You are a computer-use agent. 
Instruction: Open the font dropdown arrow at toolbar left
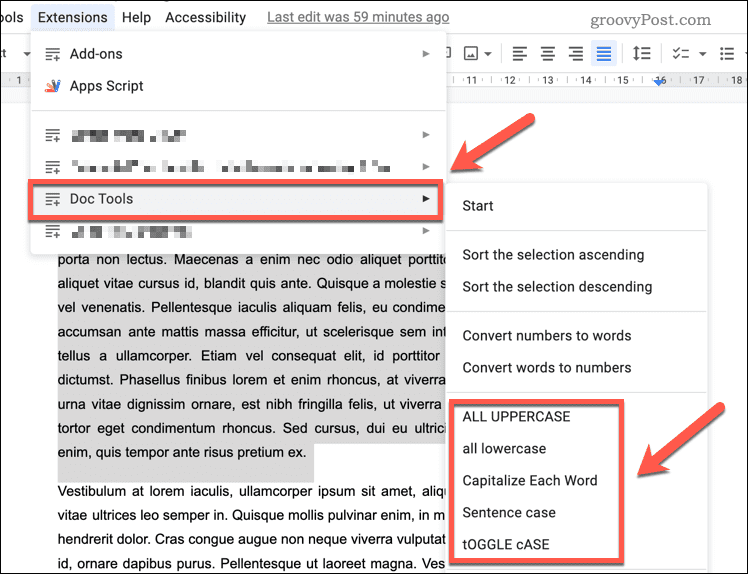pos(27,54)
